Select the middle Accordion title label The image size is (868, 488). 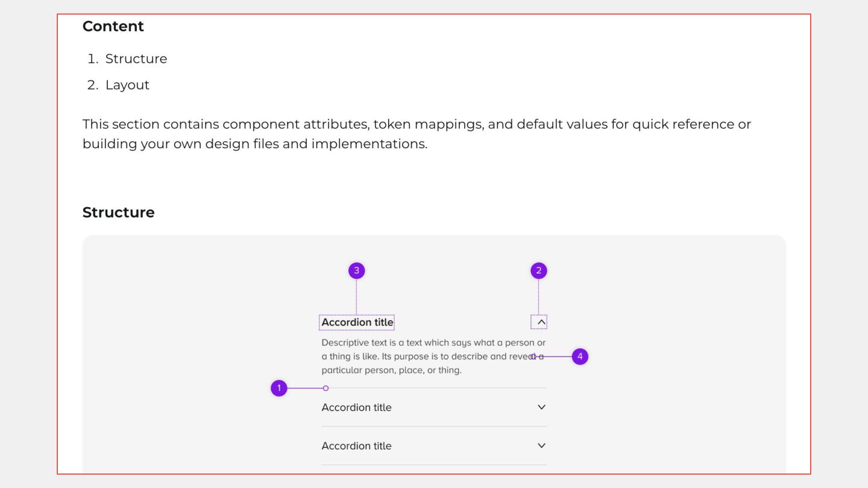(x=356, y=407)
